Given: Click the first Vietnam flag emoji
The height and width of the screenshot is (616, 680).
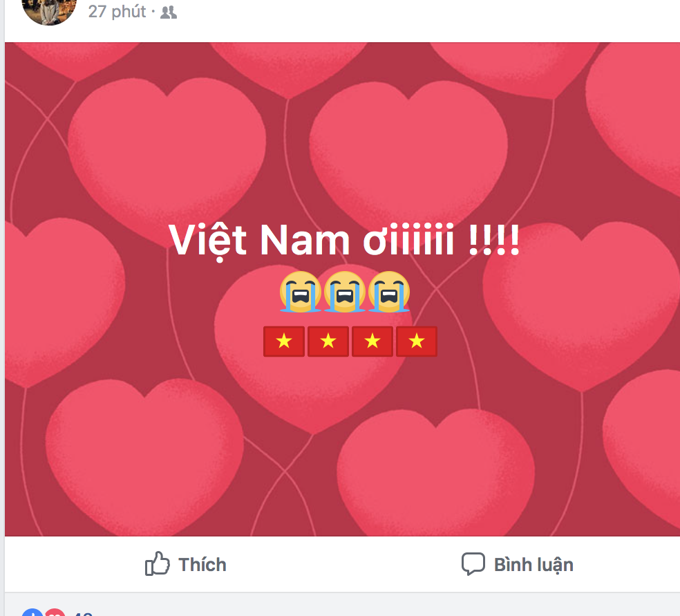Looking at the screenshot, I should tap(284, 342).
